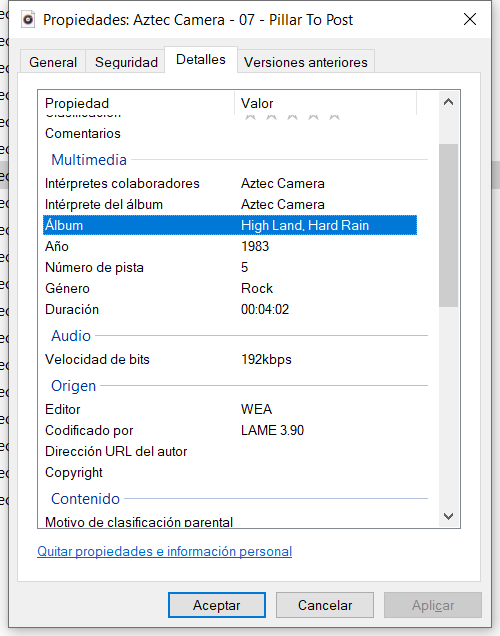Image resolution: width=500 pixels, height=636 pixels.
Task: Click the Contenido group heading
Action: [85, 499]
